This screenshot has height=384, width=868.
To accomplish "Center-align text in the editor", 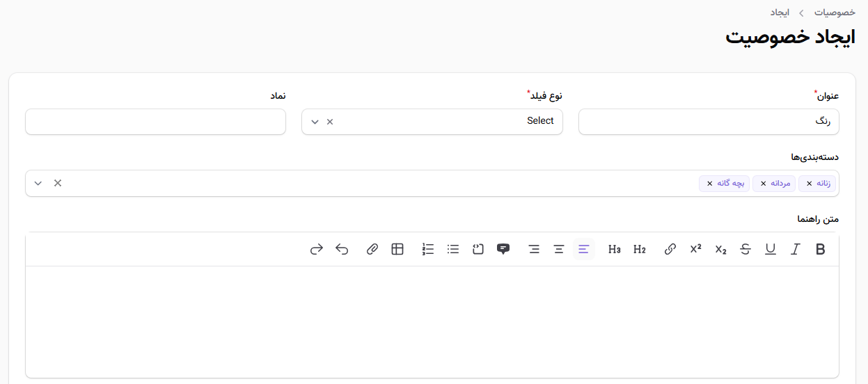I will [558, 249].
